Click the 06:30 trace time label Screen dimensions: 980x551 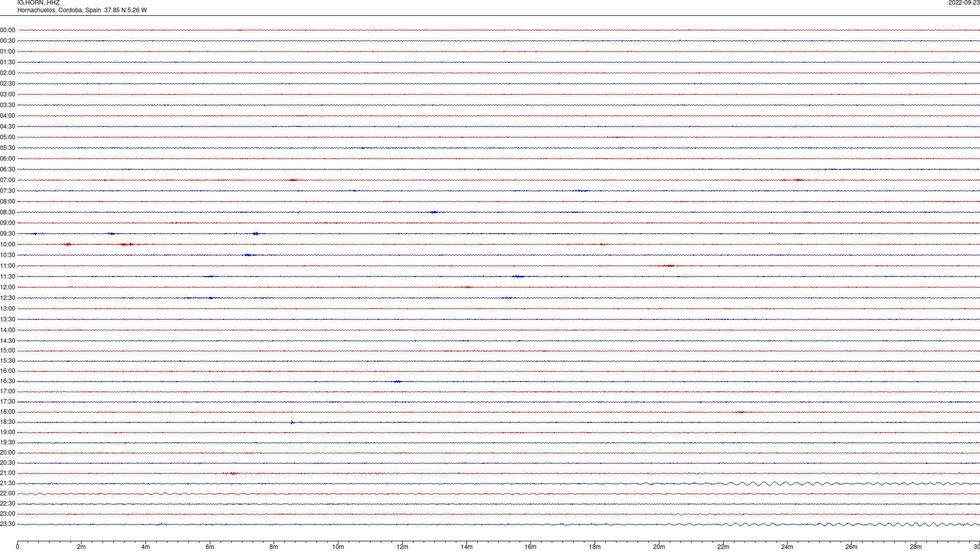pos(8,169)
